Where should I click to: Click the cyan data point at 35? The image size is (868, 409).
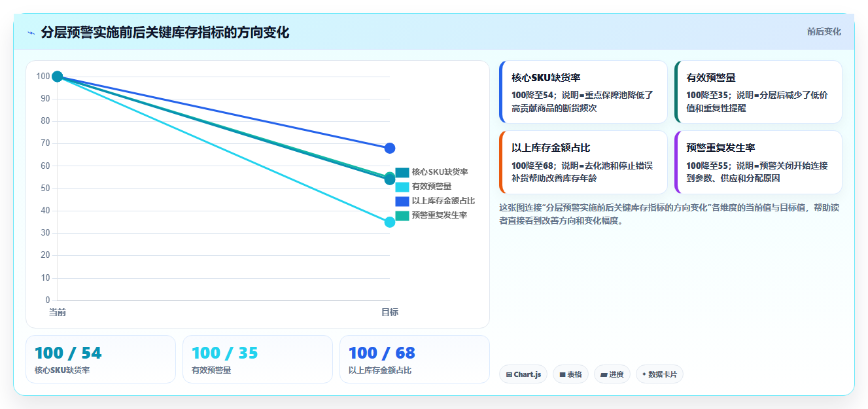pyautogui.click(x=390, y=222)
